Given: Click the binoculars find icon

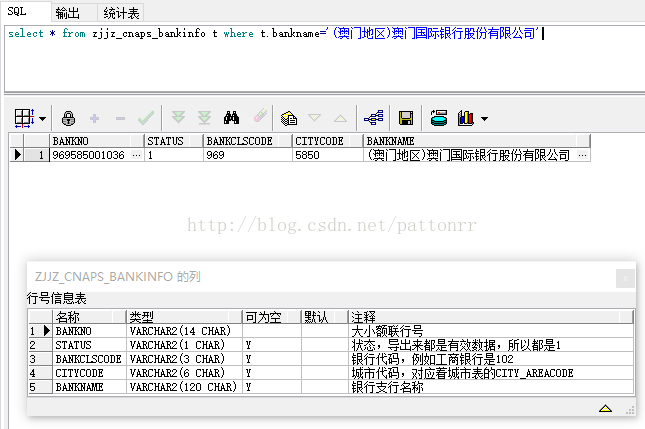Looking at the screenshot, I should [231, 118].
